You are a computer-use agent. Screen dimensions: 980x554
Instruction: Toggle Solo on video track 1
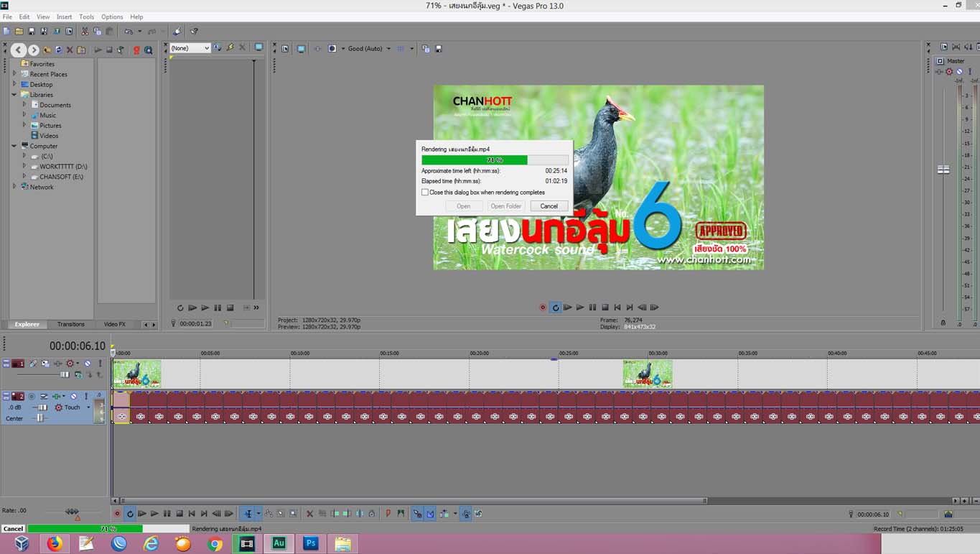100,364
